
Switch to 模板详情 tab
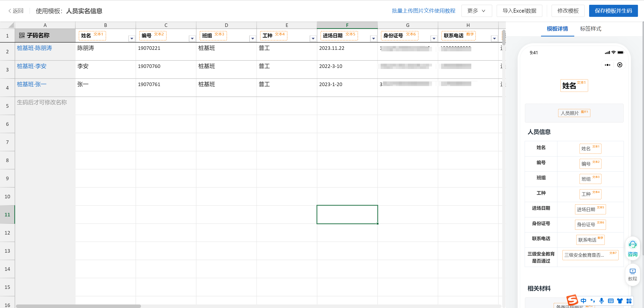click(x=557, y=29)
